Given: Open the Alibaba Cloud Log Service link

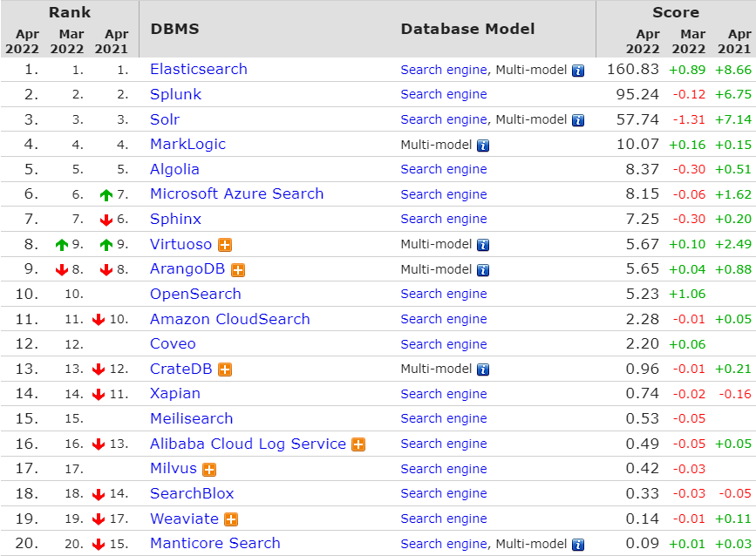Looking at the screenshot, I should pyautogui.click(x=248, y=444).
